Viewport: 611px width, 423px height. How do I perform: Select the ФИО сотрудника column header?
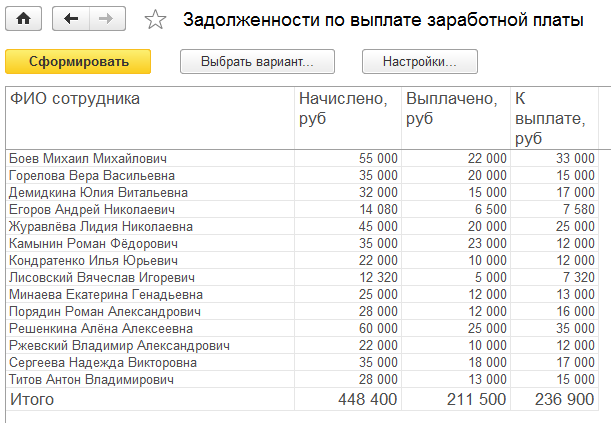(150, 118)
